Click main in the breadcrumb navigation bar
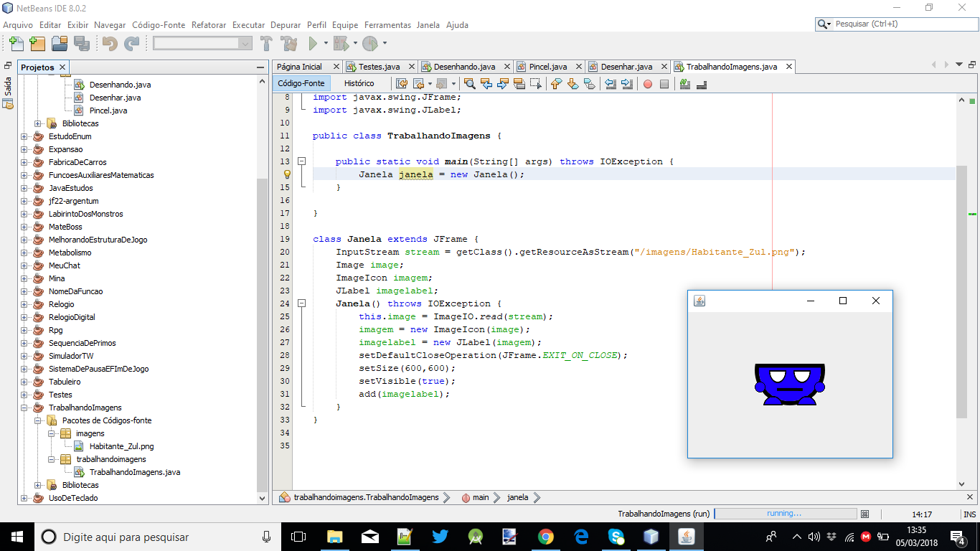Viewport: 980px width, 551px height. click(479, 497)
